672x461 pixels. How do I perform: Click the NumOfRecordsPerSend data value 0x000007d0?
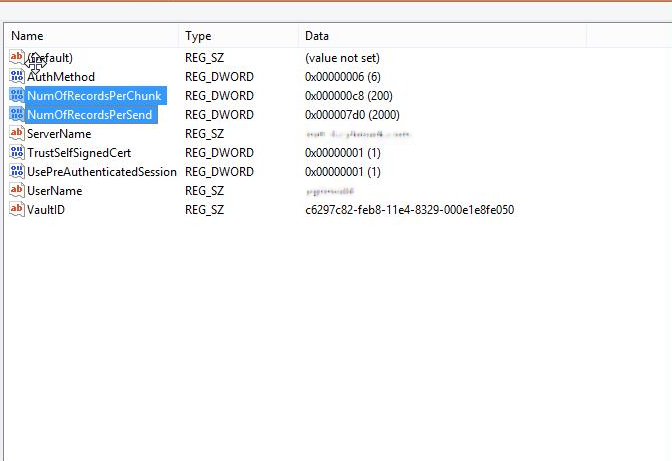[x=352, y=115]
